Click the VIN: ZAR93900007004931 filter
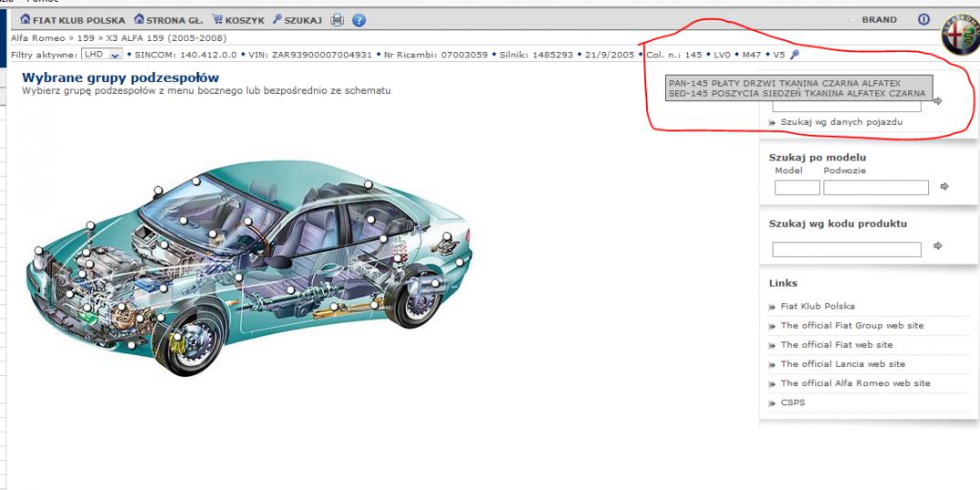 (310, 55)
